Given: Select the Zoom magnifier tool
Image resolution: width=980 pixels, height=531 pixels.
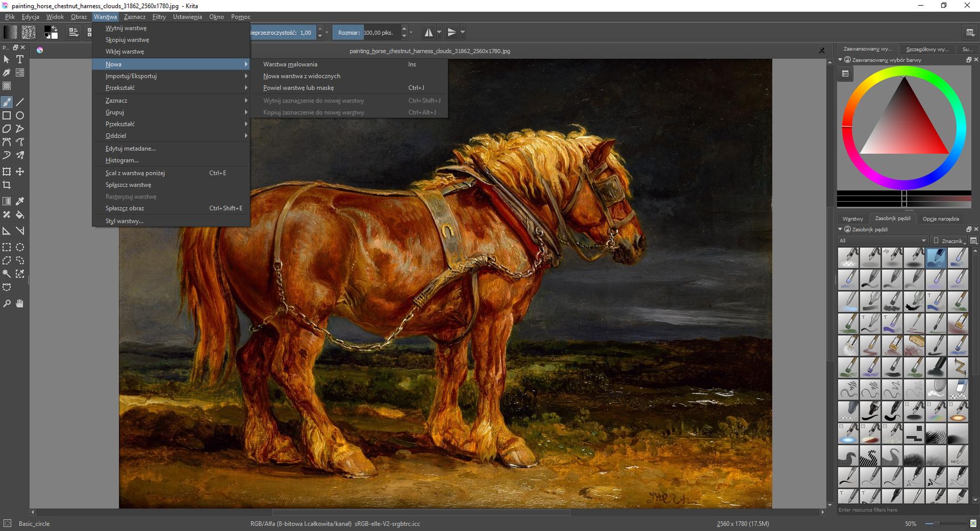Looking at the screenshot, I should click(7, 304).
